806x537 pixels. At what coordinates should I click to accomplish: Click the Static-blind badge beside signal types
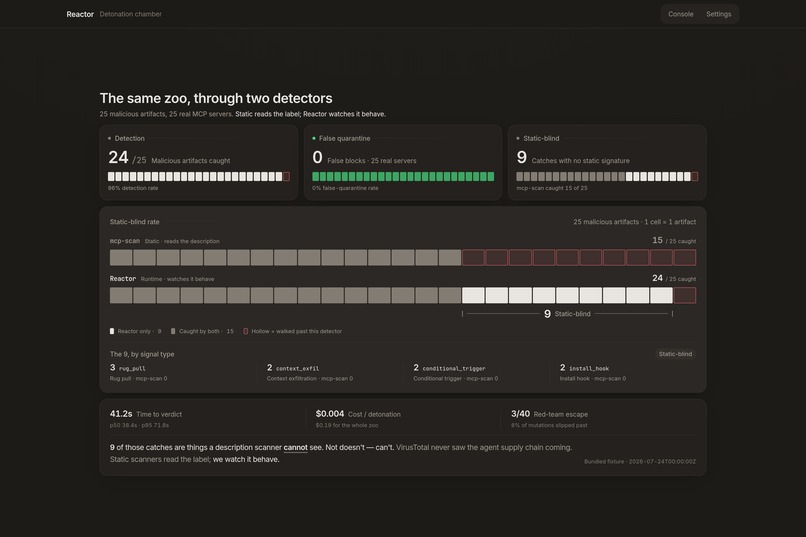[x=675, y=354]
